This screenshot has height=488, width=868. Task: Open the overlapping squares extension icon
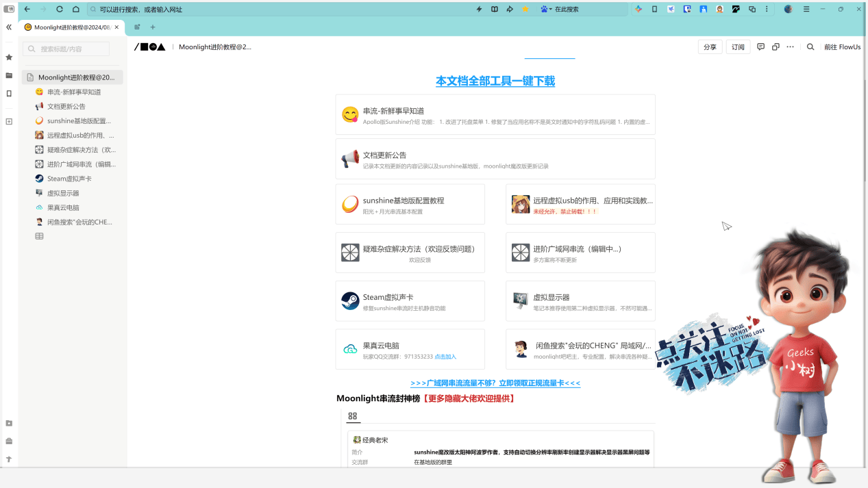[752, 10]
